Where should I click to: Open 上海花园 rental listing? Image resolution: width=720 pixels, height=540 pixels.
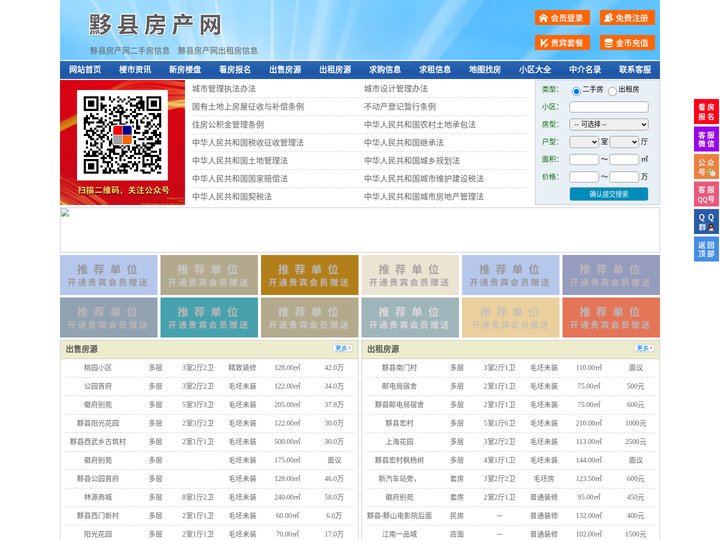point(399,442)
